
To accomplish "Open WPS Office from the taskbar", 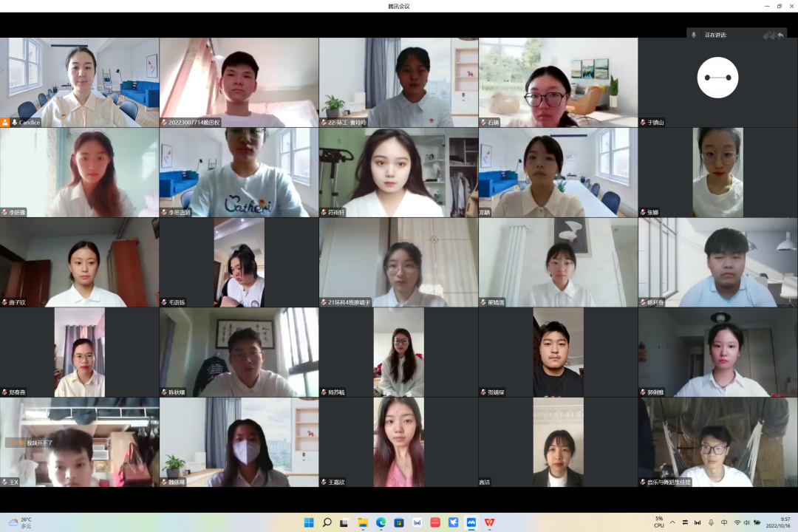I will tap(489, 522).
